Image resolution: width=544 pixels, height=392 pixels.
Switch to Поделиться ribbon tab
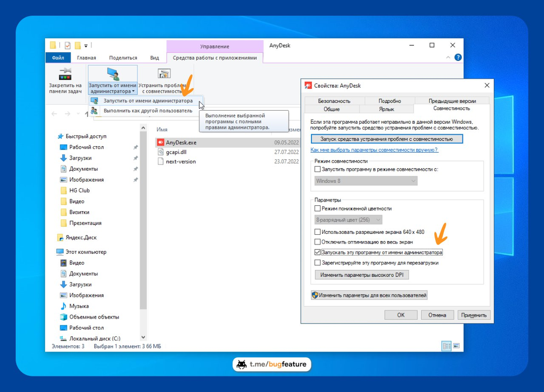(x=123, y=58)
